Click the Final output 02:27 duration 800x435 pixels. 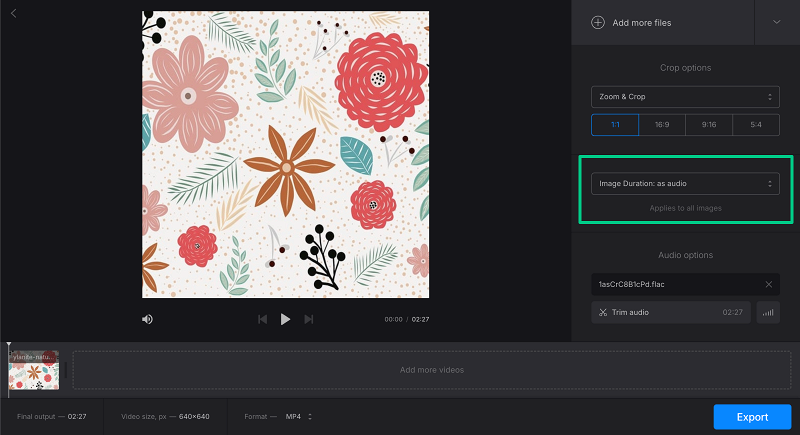(77, 417)
